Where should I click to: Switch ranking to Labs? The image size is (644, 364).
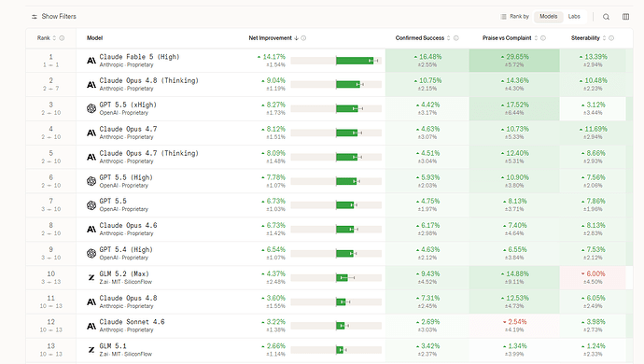click(x=574, y=17)
